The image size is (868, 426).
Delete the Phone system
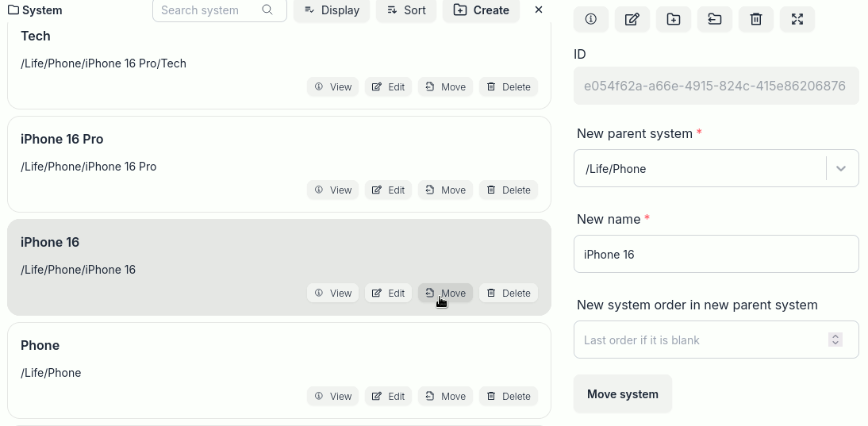509,396
